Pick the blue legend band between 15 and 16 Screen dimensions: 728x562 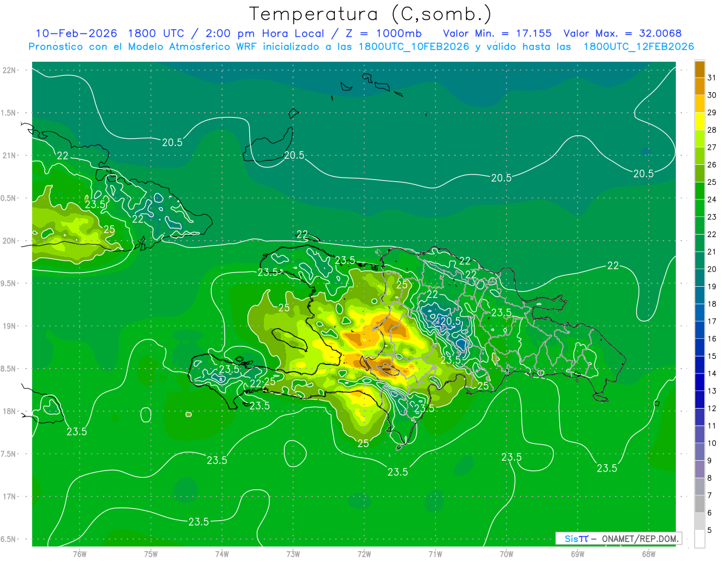[x=699, y=347]
